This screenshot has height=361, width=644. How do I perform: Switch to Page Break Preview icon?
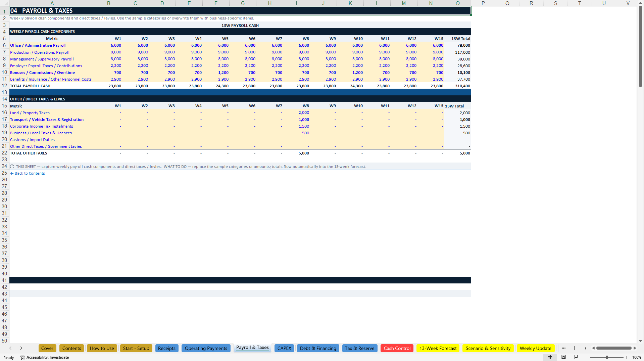pyautogui.click(x=577, y=357)
